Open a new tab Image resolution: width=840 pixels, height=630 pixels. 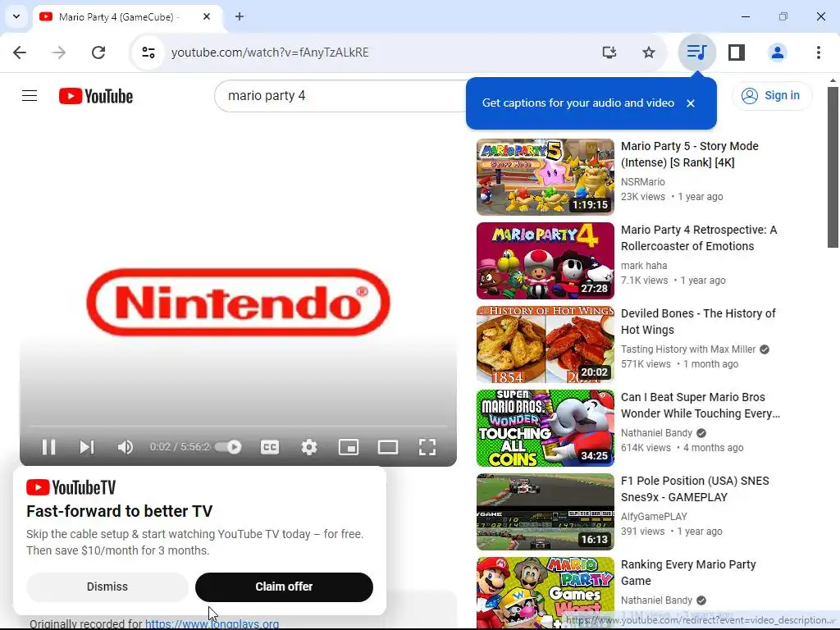click(x=240, y=16)
